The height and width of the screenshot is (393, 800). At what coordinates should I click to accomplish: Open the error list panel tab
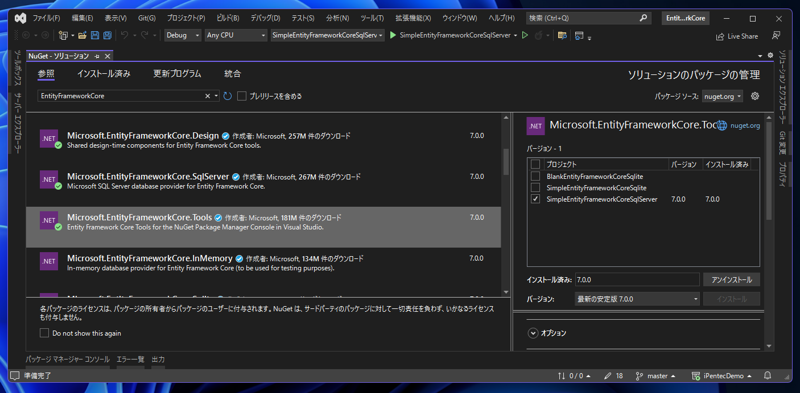(130, 360)
